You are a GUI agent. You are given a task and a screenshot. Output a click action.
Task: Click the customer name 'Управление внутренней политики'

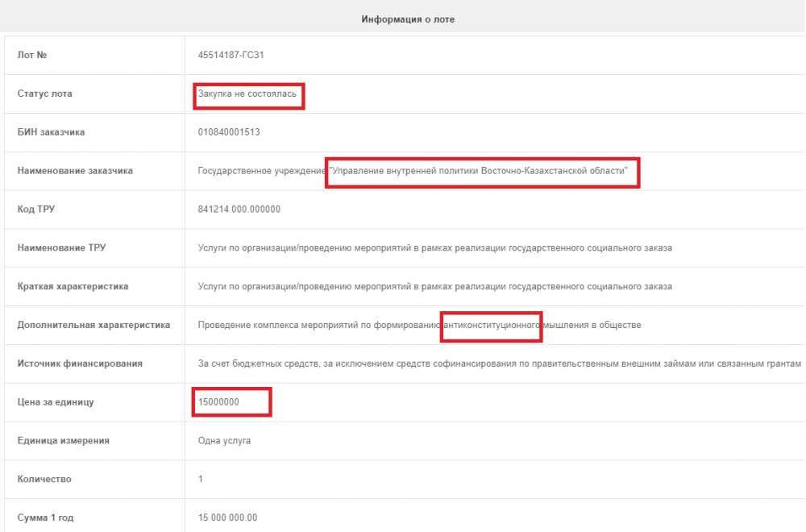(x=482, y=171)
